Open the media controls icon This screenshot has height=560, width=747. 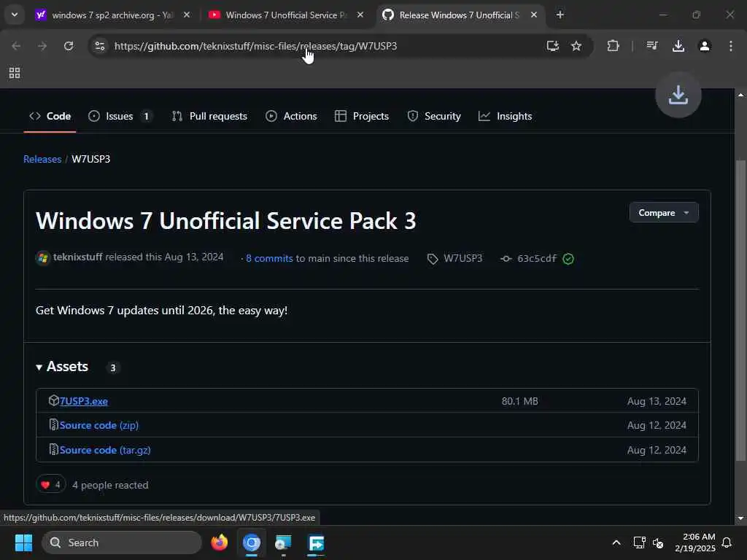point(651,46)
